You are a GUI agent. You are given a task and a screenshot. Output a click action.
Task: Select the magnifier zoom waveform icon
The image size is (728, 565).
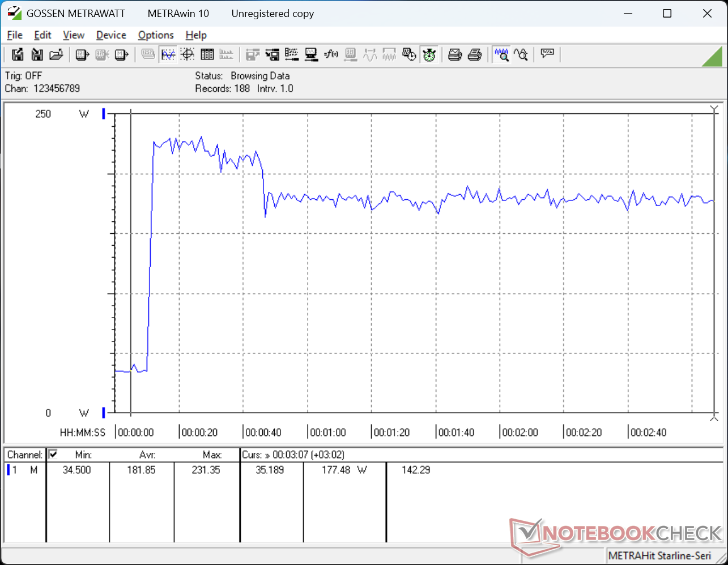click(x=501, y=54)
